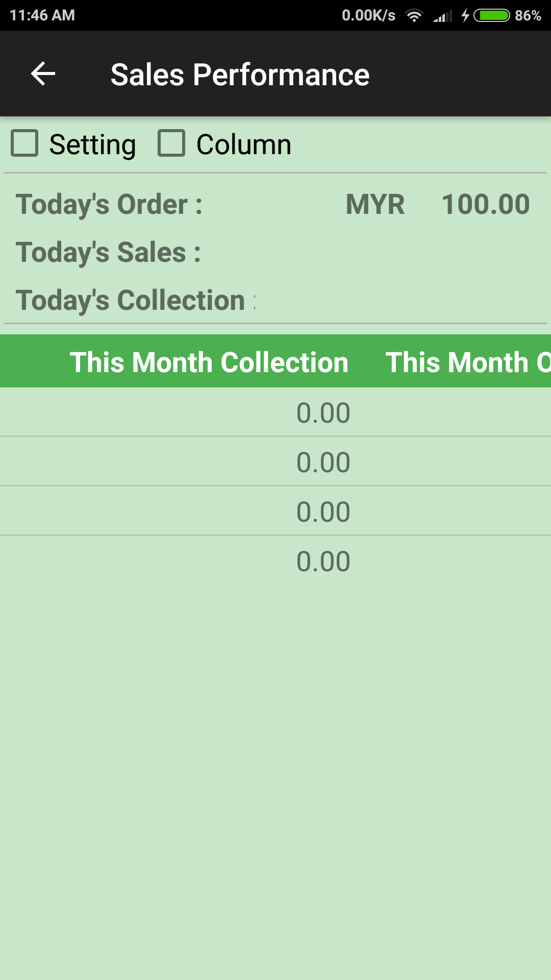Tap the battery indicator icon
This screenshot has width=551, height=980.
[x=491, y=16]
